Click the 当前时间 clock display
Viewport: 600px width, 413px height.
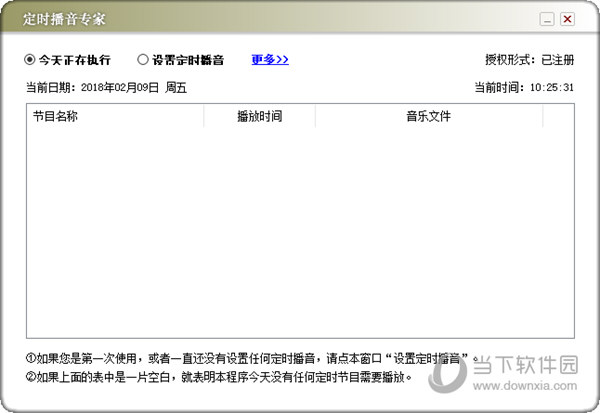coord(527,88)
